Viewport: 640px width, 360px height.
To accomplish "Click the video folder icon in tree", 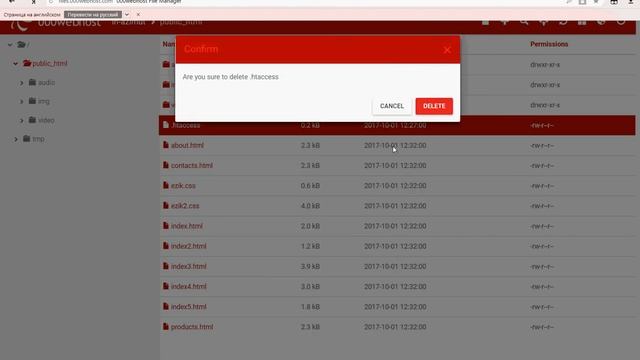I will [x=32, y=120].
